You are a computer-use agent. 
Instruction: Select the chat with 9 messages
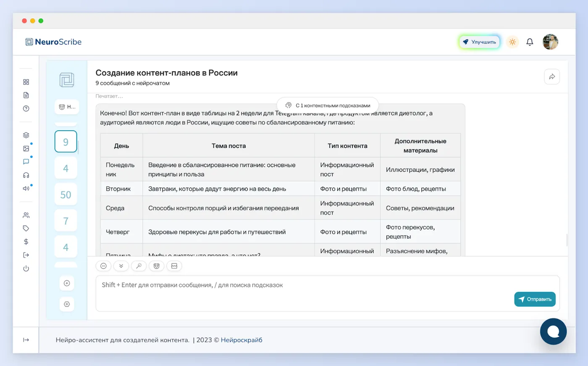(66, 142)
